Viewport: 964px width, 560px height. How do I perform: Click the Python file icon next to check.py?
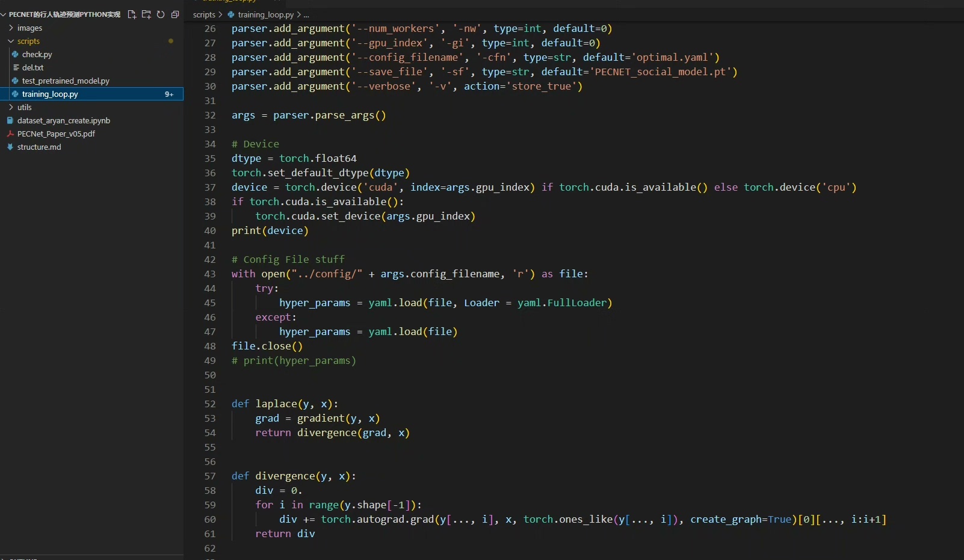(x=16, y=54)
